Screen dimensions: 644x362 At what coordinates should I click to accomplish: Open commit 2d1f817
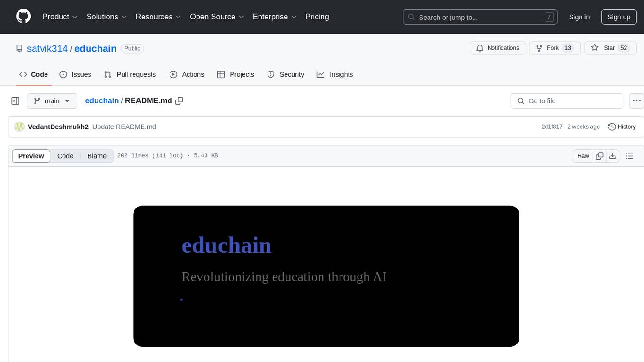pyautogui.click(x=552, y=127)
